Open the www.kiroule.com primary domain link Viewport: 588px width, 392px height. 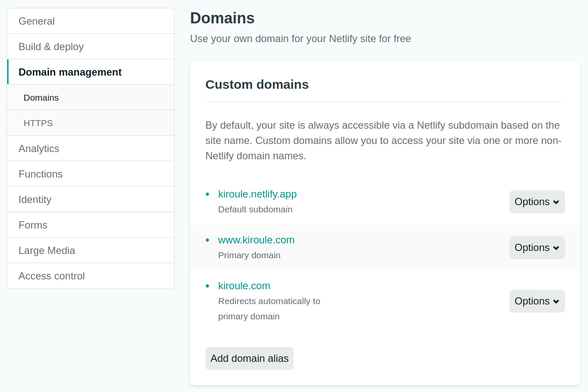(256, 240)
